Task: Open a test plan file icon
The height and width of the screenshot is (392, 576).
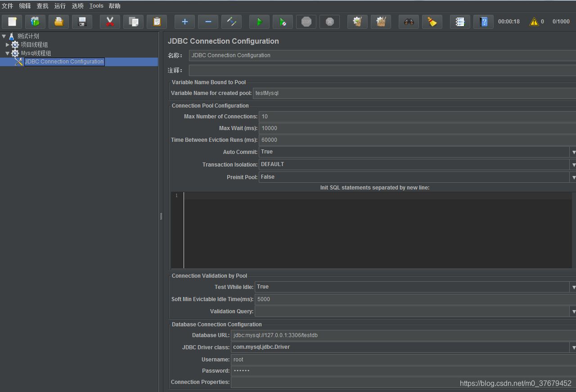Action: [58, 22]
